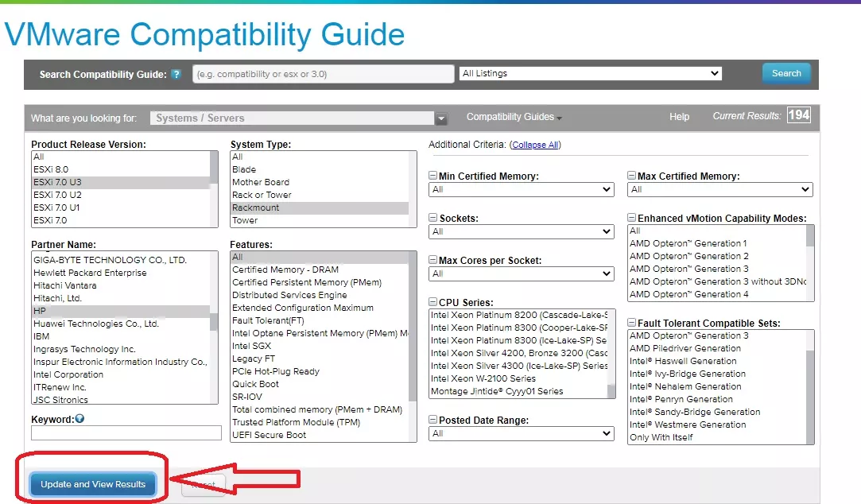Collapse the CPU Series section
The width and height of the screenshot is (861, 504).
coord(432,302)
